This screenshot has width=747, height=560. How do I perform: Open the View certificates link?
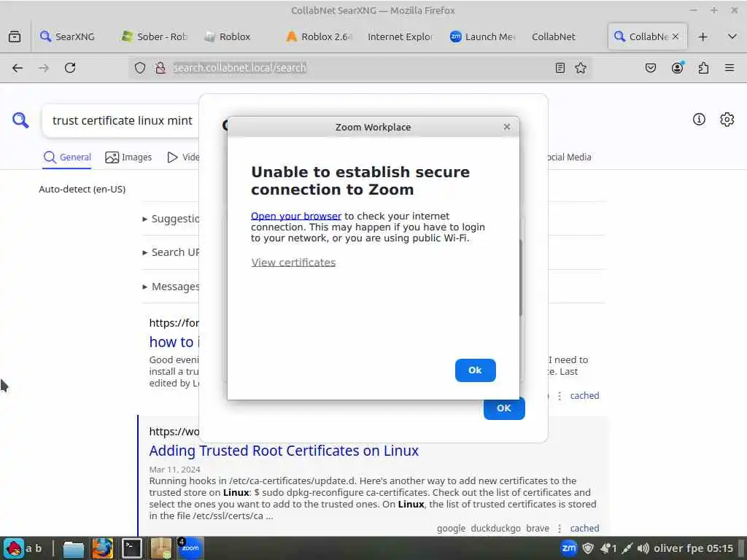tap(293, 262)
